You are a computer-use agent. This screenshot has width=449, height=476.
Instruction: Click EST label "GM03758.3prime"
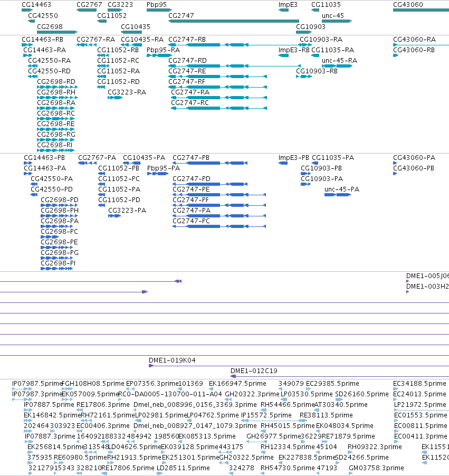(376, 468)
